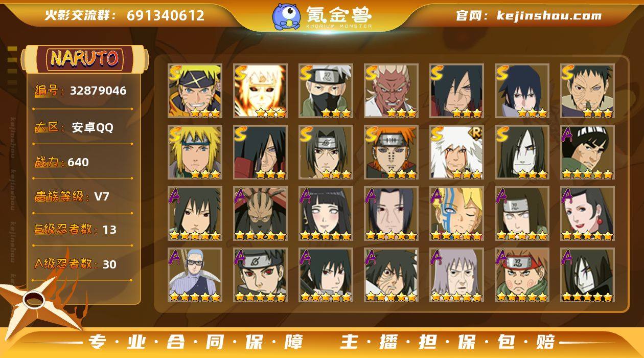This screenshot has width=644, height=358.
Task: Pick the Might Guy A-rank portrait
Action: [588, 152]
